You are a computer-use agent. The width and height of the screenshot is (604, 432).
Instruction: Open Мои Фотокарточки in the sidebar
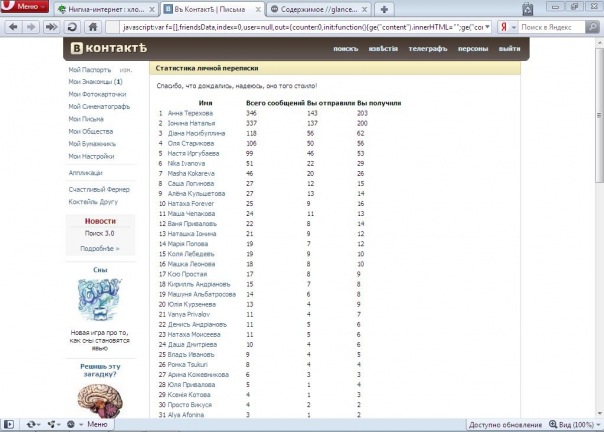[x=97, y=94]
